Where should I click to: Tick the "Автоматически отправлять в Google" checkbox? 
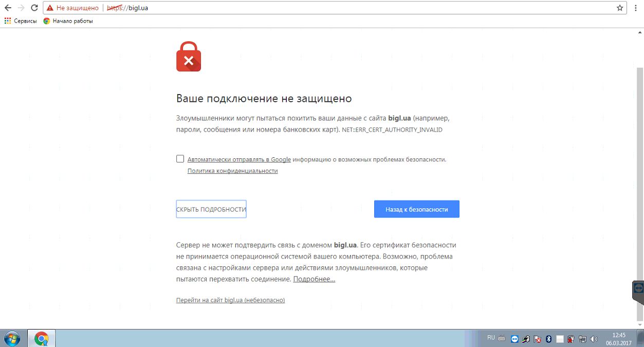(180, 159)
